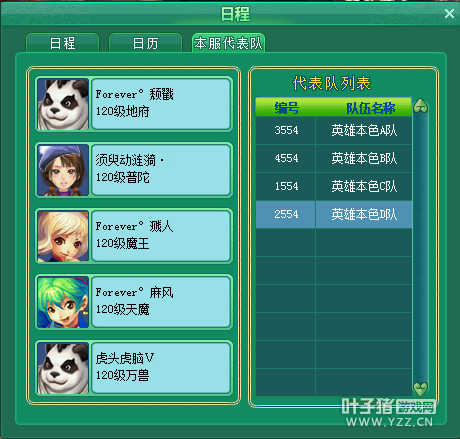Switch to the 日程 tab
The height and width of the screenshot is (439, 460).
[62, 43]
